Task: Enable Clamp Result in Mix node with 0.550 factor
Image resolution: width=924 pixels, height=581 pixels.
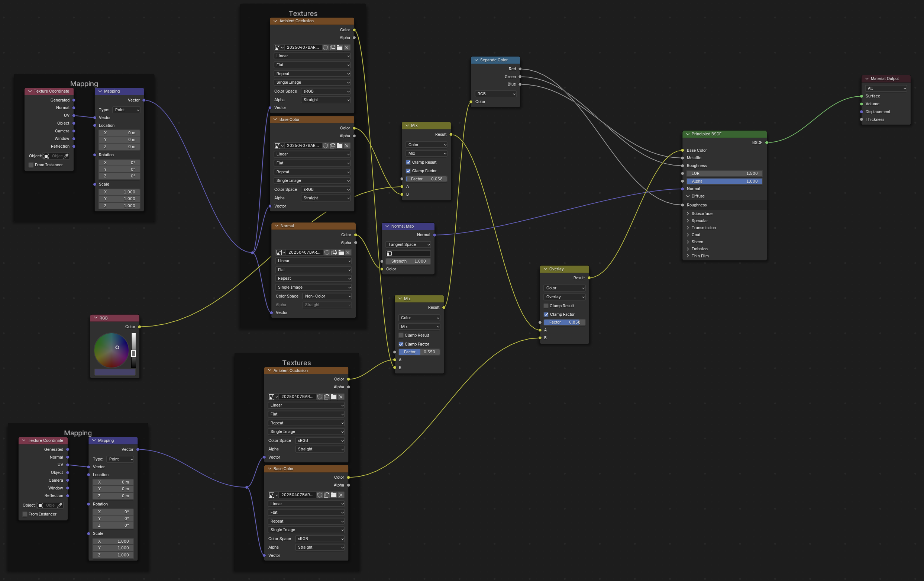Action: tap(401, 335)
